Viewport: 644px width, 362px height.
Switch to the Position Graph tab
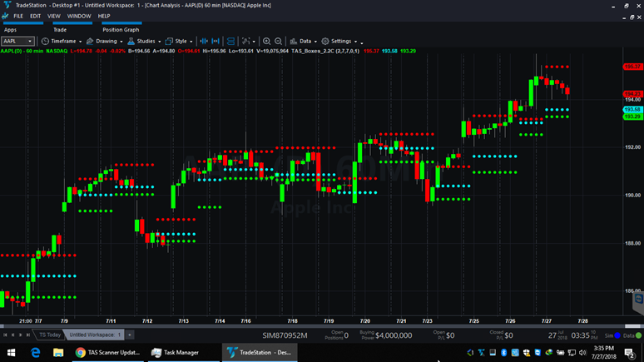(x=121, y=30)
